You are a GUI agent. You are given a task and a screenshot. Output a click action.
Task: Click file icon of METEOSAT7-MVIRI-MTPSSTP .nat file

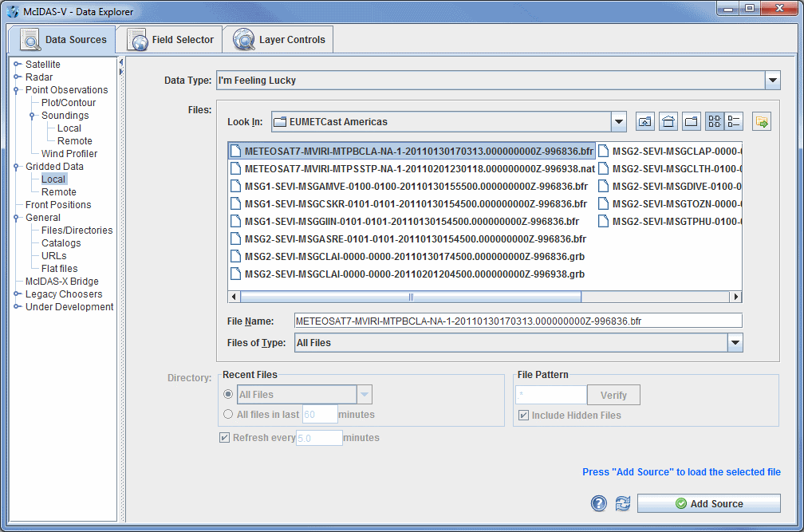click(x=235, y=168)
